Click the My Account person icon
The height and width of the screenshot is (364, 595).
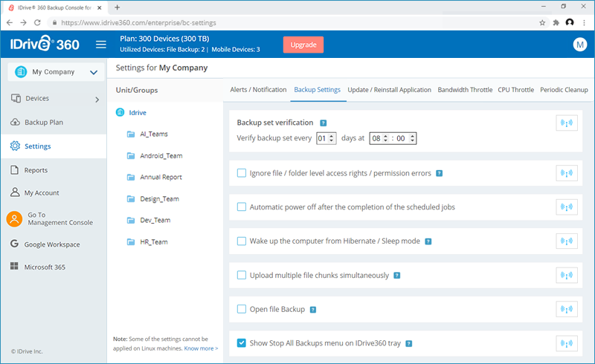click(x=15, y=192)
